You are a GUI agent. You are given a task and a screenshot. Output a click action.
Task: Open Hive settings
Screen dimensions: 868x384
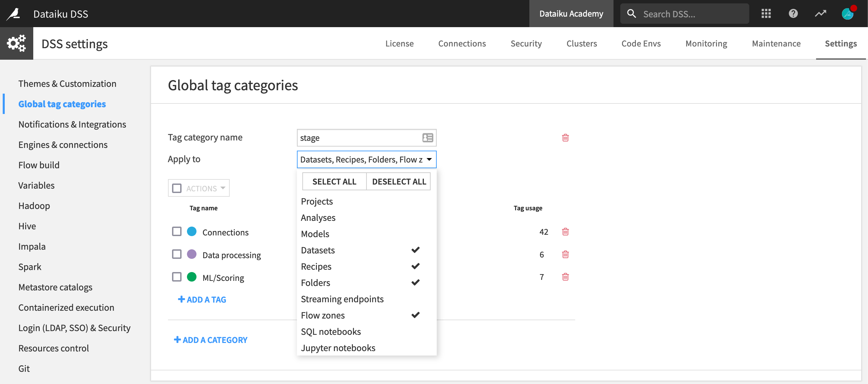pos(27,226)
